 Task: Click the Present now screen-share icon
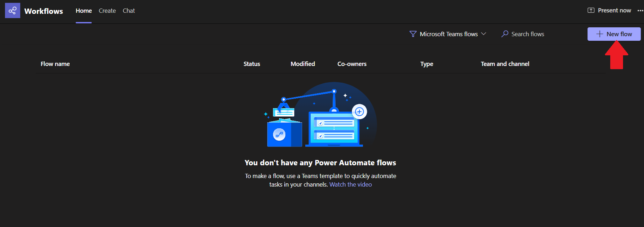591,10
